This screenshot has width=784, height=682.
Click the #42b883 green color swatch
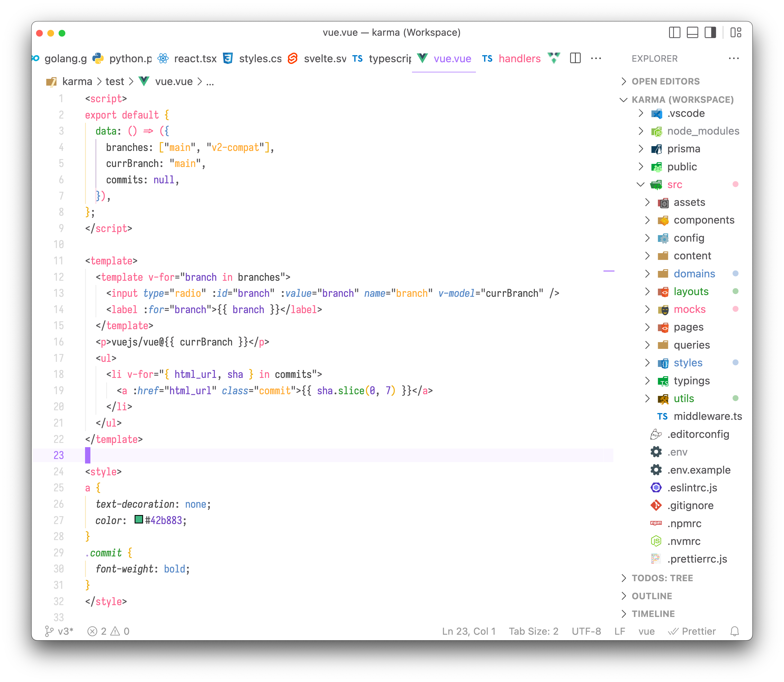click(x=139, y=520)
